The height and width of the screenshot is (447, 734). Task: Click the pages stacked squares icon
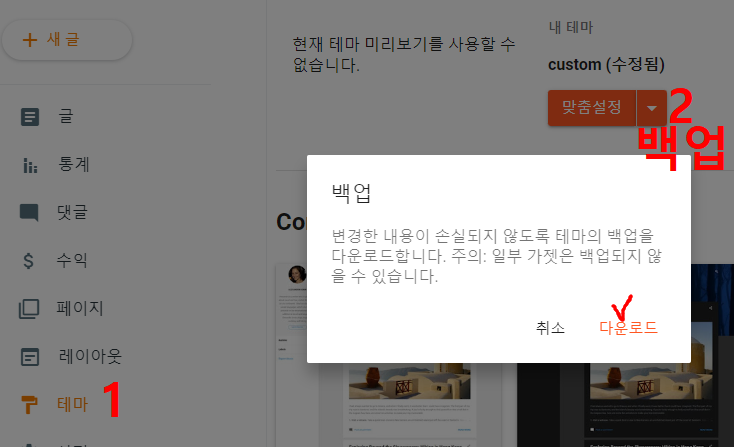[29, 309]
